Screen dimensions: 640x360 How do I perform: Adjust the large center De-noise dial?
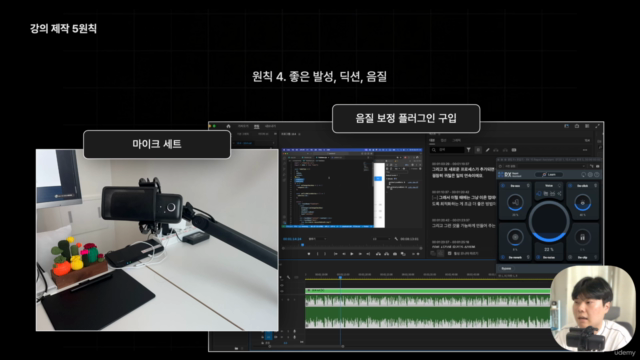coord(549,221)
